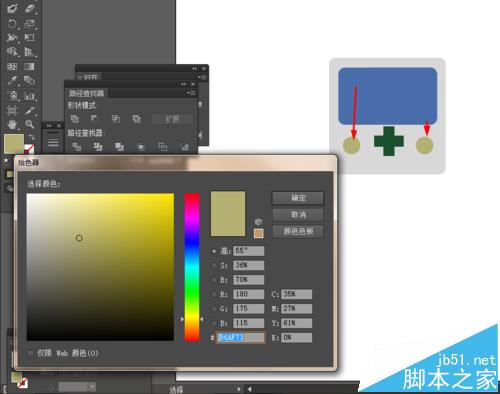Select the Perspective Grid tool
500x394 pixels.
coord(30,52)
